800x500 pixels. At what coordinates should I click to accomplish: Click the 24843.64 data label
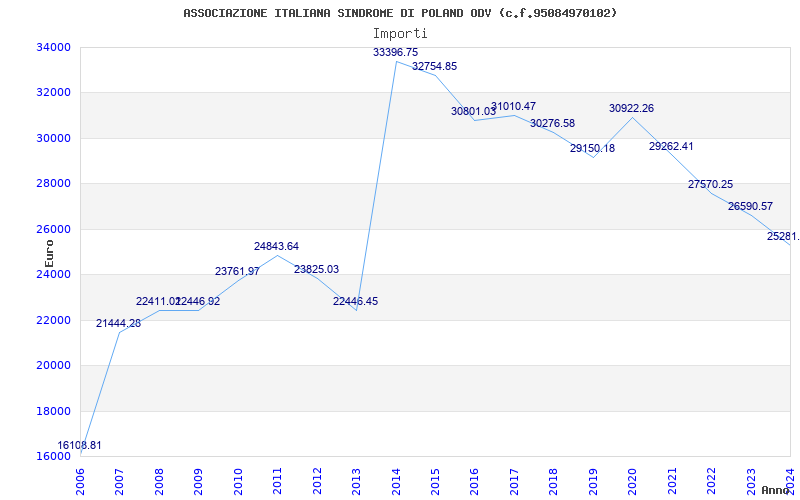[277, 246]
